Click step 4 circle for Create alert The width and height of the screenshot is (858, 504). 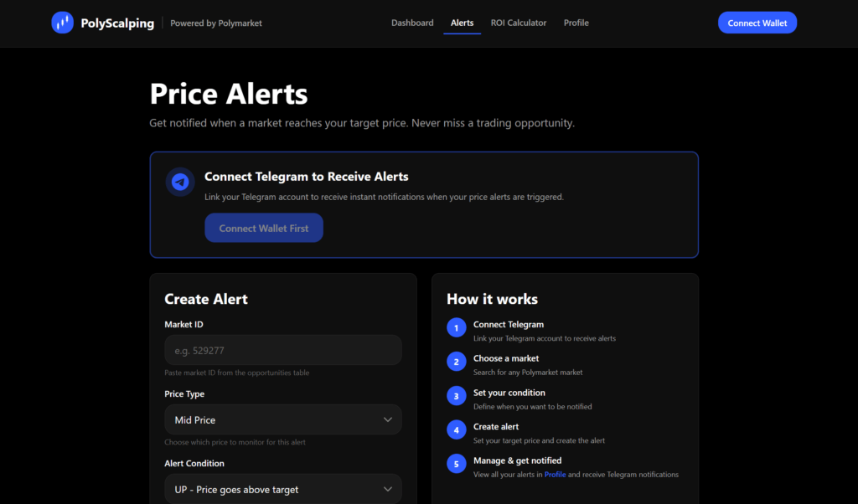[456, 429]
